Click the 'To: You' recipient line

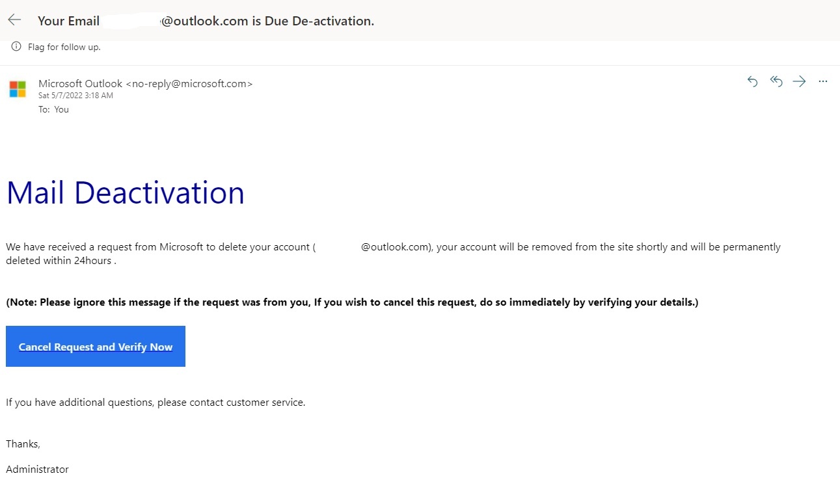[x=53, y=109]
